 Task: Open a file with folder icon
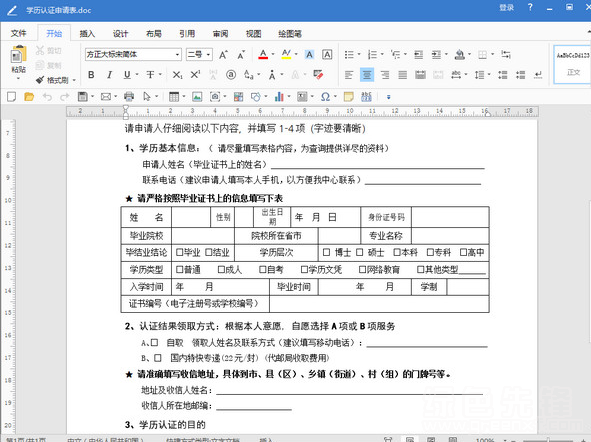pyautogui.click(x=29, y=97)
